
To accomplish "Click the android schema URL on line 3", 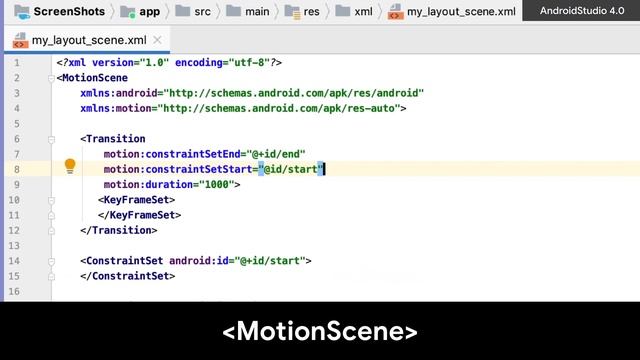I will click(293, 93).
